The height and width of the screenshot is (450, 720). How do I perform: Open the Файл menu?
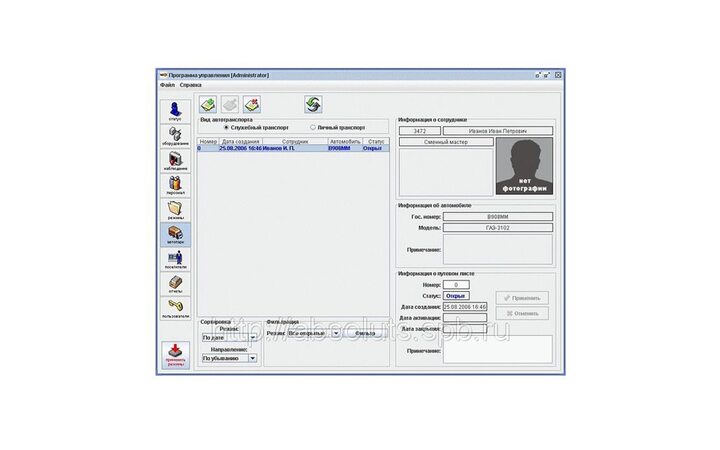pyautogui.click(x=166, y=85)
